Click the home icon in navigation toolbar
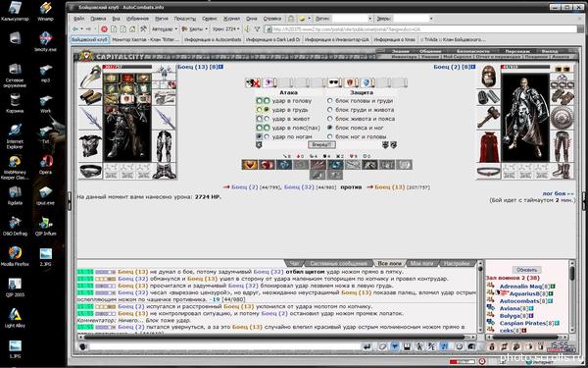Image resolution: width=588 pixels, height=368 pixels. pyautogui.click(x=132, y=28)
